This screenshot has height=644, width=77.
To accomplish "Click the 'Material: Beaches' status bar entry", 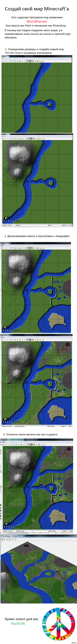I will click(x=20, y=426).
